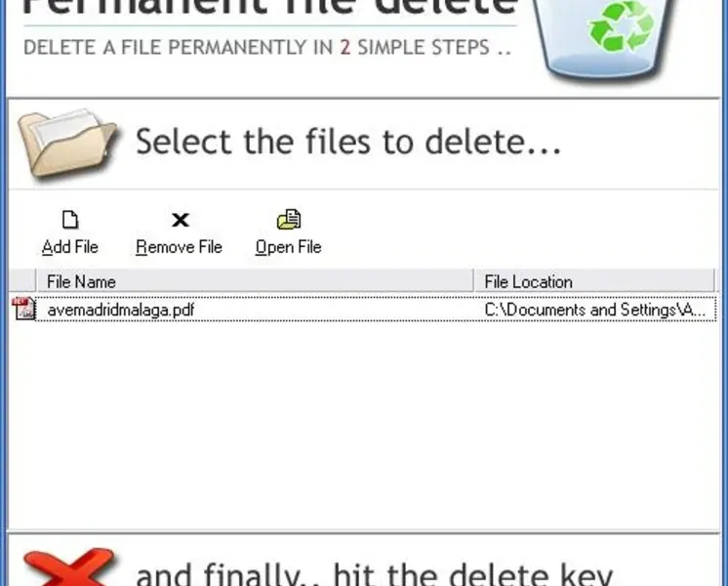Select the PDF icon beside avemadridmalaga.pdf
728x586 pixels.
[x=23, y=309]
